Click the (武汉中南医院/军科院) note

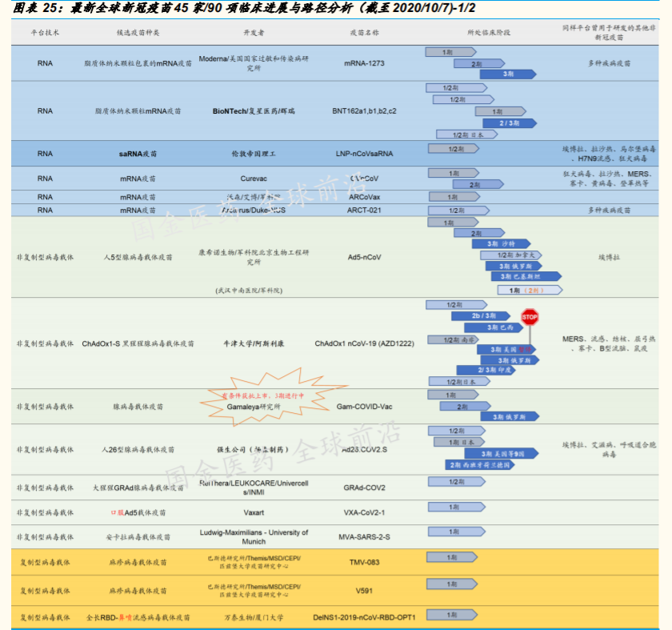click(249, 291)
